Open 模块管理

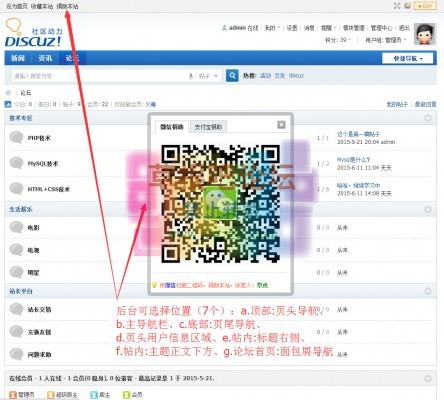click(354, 28)
